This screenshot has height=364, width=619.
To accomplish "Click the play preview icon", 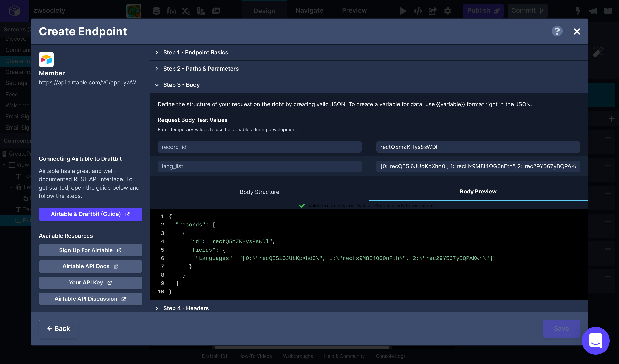I will click(x=403, y=11).
